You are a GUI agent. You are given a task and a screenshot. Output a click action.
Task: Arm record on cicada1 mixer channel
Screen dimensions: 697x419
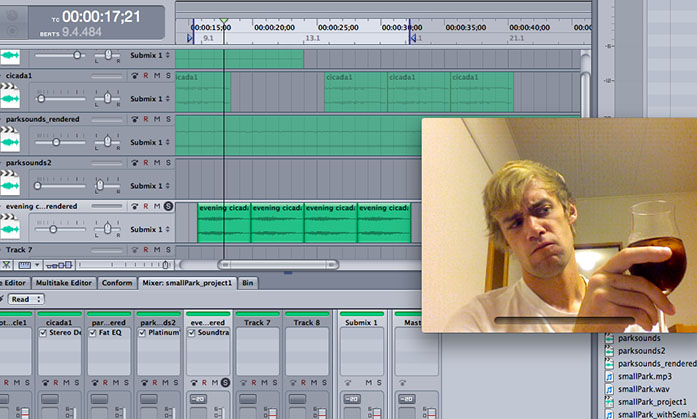(57, 382)
